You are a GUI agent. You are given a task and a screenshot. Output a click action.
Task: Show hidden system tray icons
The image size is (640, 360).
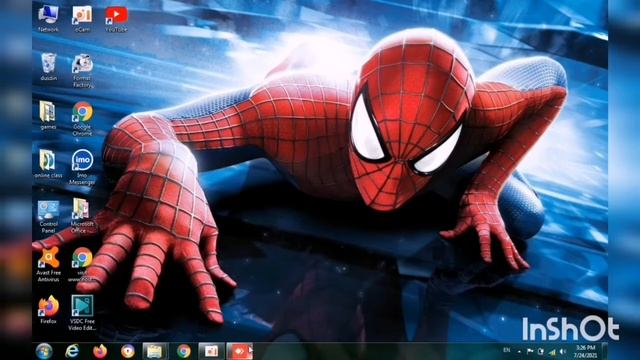(519, 351)
